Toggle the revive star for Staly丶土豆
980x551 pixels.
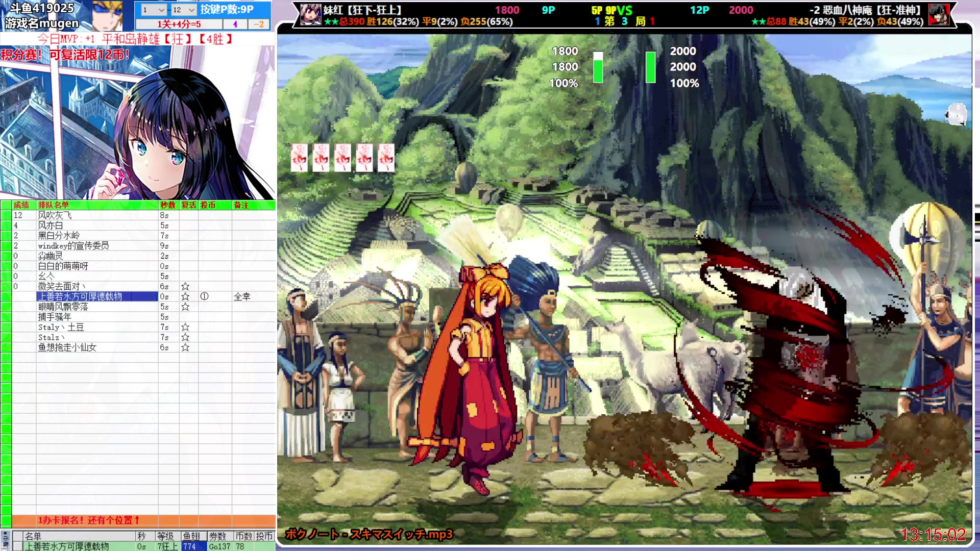pos(185,327)
